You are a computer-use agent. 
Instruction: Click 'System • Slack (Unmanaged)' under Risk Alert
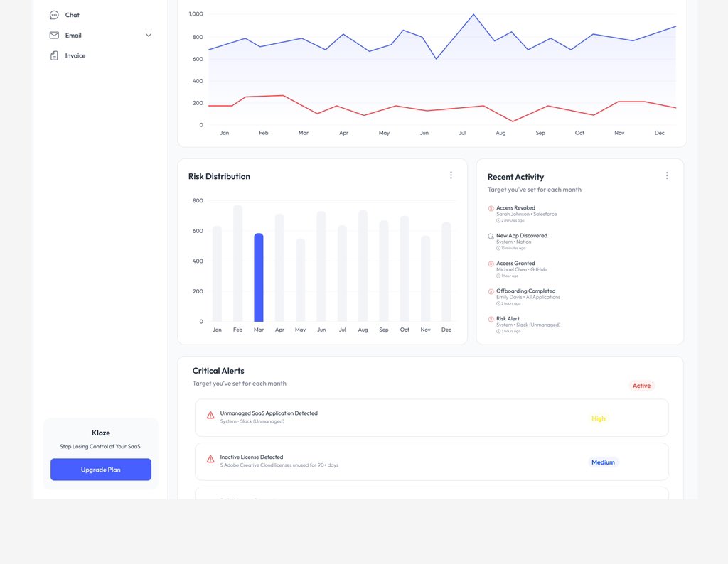pos(528,325)
